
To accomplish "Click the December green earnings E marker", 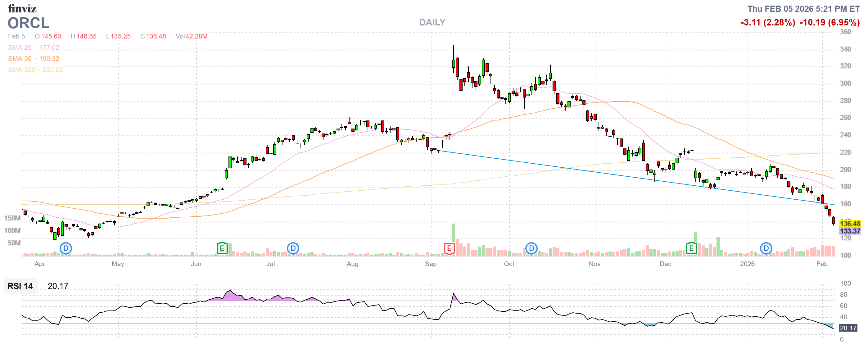I will point(691,249).
